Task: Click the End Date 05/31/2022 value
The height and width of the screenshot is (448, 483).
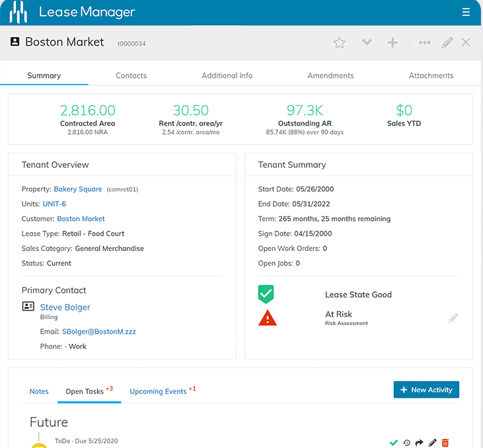Action: coord(311,204)
